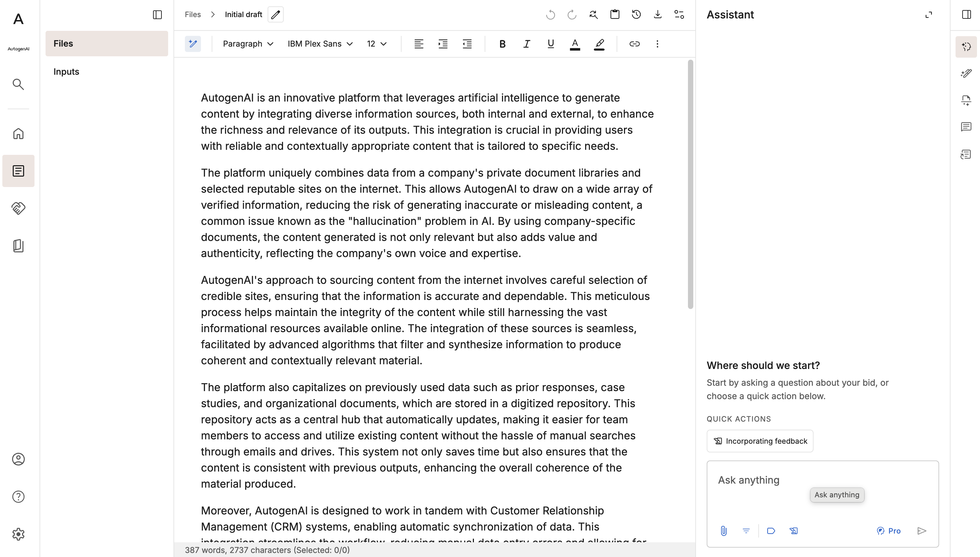
Task: Toggle the AI magic pen tool
Action: coord(193,44)
